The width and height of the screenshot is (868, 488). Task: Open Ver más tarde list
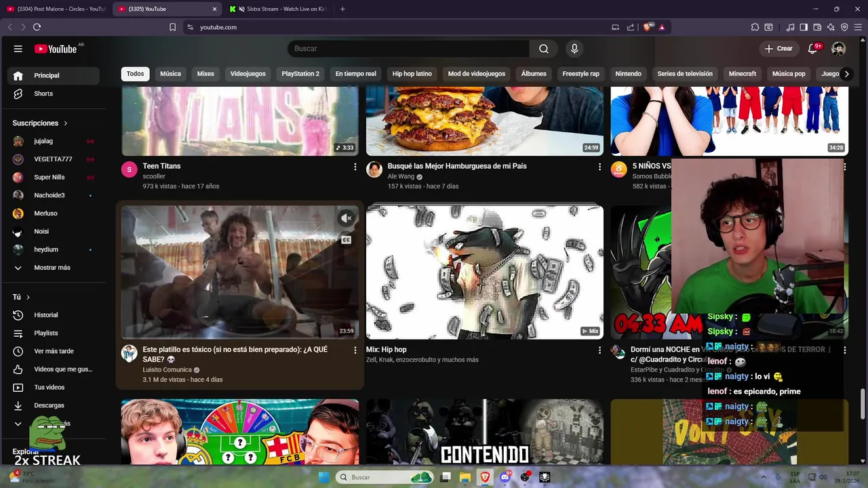[53, 351]
